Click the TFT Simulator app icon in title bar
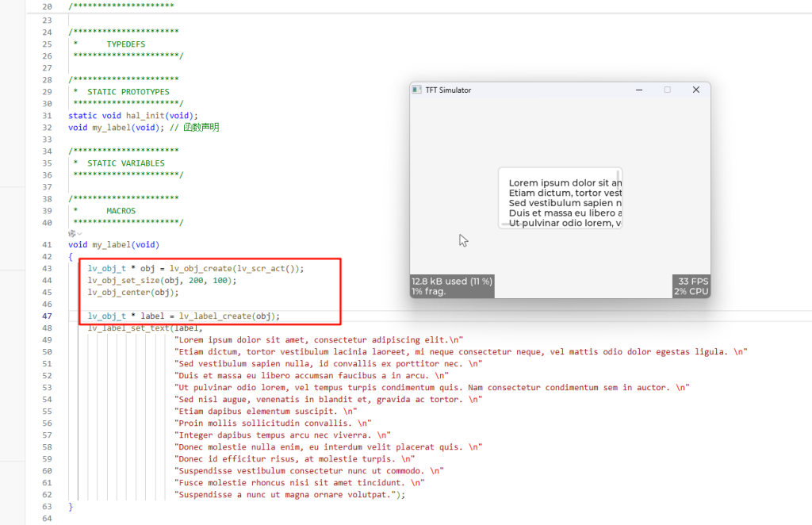The width and height of the screenshot is (812, 525). [417, 90]
